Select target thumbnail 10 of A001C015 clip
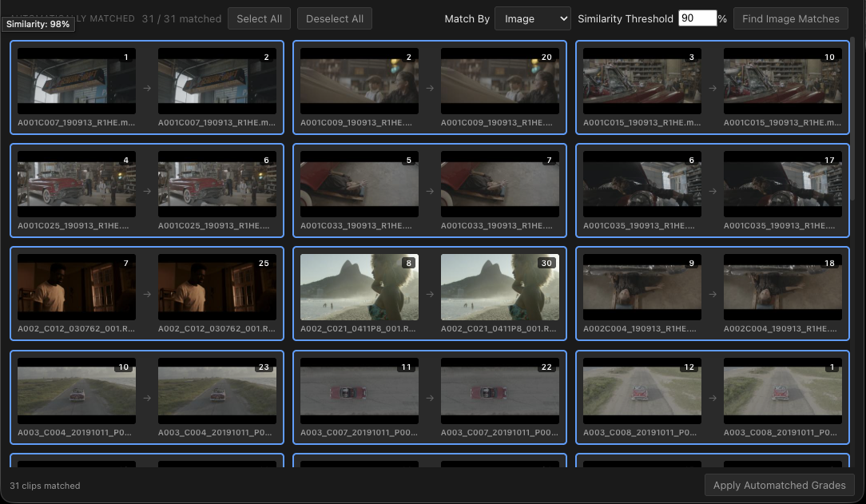The width and height of the screenshot is (866, 504). coord(783,81)
